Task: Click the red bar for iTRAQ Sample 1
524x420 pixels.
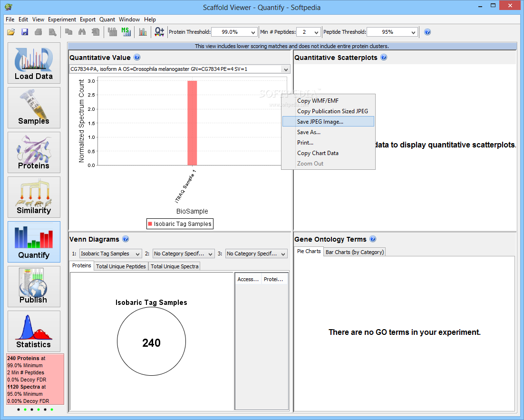Action: [x=192, y=123]
